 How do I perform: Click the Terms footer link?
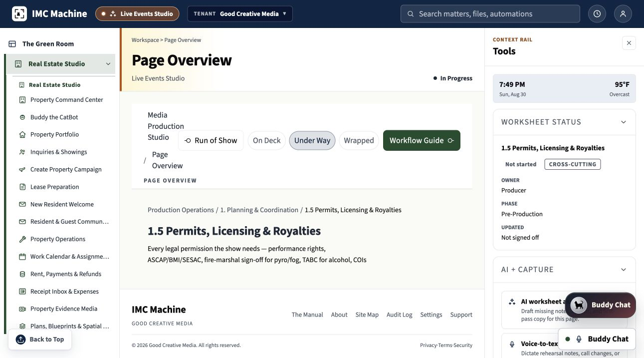[445, 346]
